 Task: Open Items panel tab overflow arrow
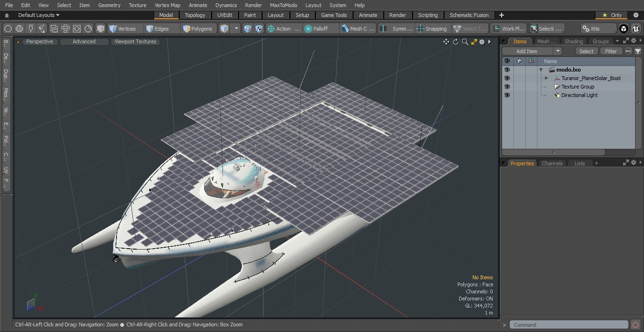[617, 41]
